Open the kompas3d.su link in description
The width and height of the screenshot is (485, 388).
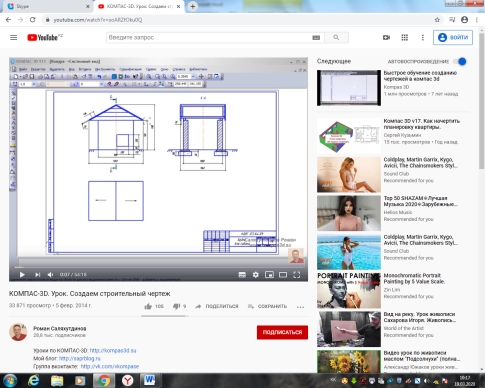(x=113, y=351)
